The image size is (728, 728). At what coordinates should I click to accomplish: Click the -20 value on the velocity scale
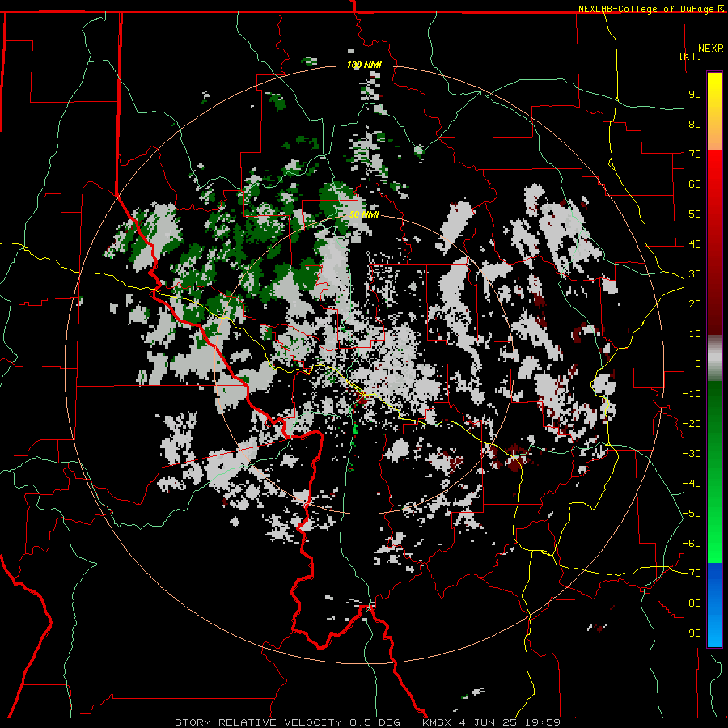(692, 423)
